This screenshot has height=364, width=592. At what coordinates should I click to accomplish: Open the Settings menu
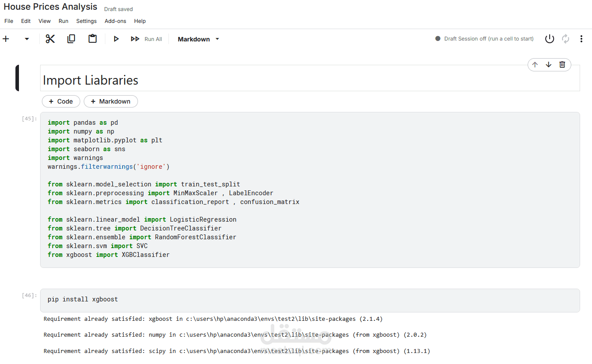point(86,21)
